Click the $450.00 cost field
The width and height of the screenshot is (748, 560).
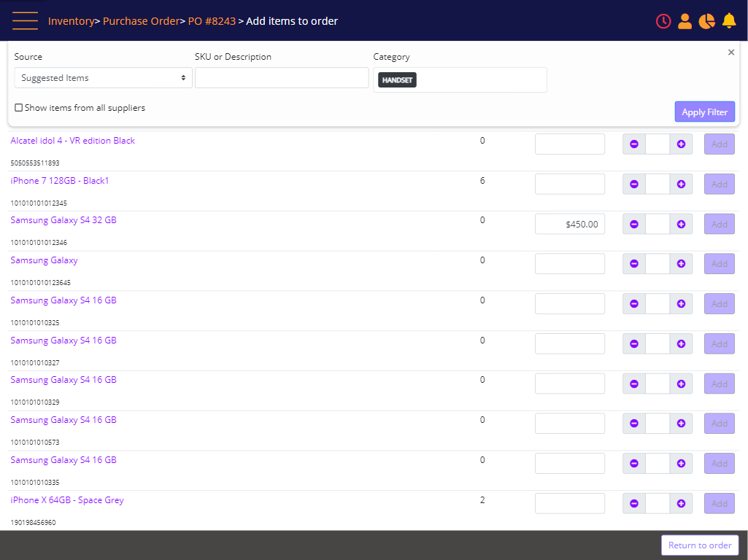(570, 224)
